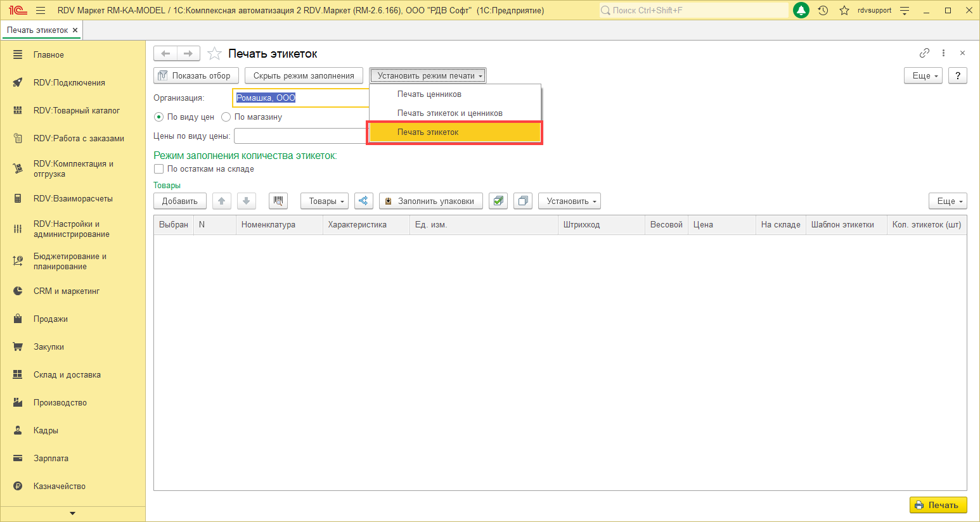Open the history clock icon
Image resolution: width=980 pixels, height=522 pixels.
tap(823, 10)
